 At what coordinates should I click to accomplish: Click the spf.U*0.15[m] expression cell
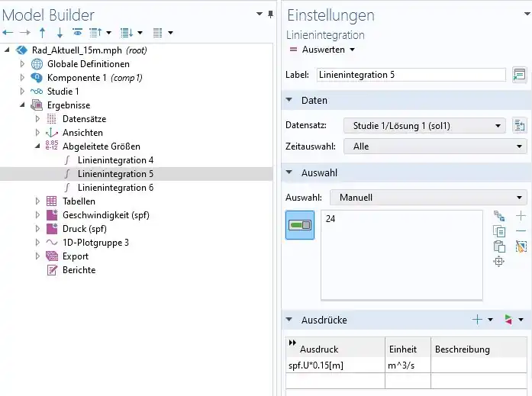[x=334, y=365]
